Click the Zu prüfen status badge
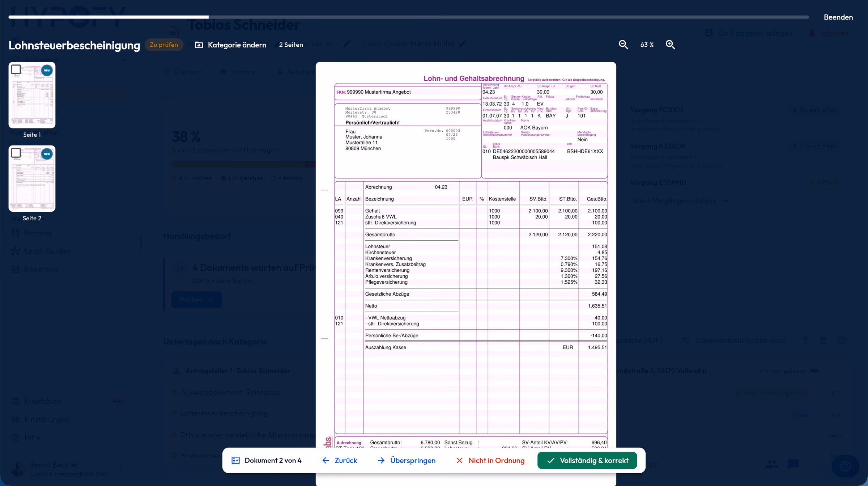Image resolution: width=868 pixels, height=486 pixels. click(x=164, y=45)
